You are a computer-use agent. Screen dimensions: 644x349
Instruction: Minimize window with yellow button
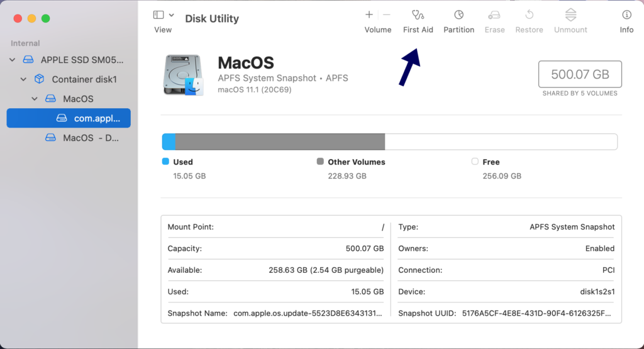pyautogui.click(x=31, y=18)
